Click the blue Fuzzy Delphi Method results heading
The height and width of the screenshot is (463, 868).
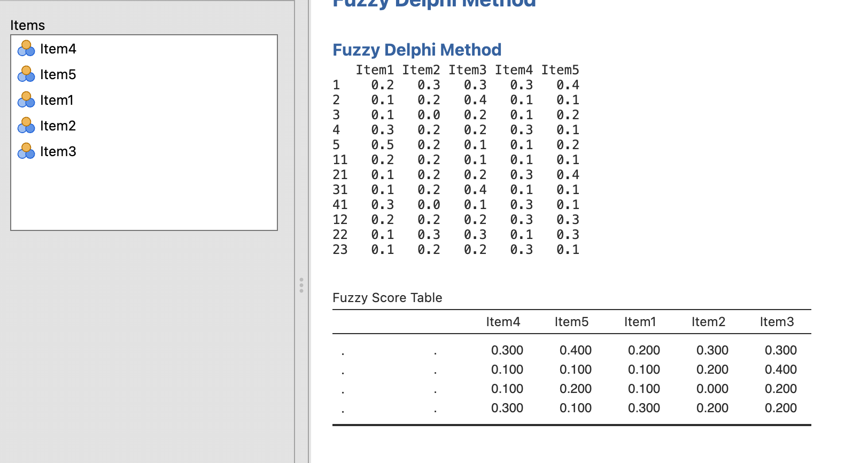pos(417,50)
